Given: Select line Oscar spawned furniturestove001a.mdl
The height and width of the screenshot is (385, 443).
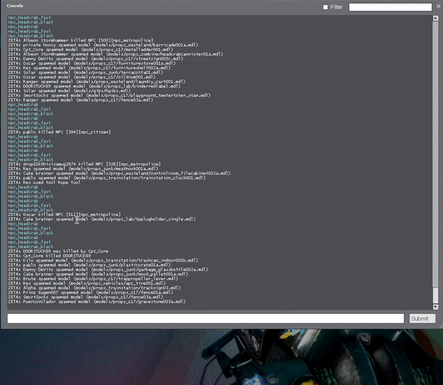Looking at the screenshot, I should point(92,63).
